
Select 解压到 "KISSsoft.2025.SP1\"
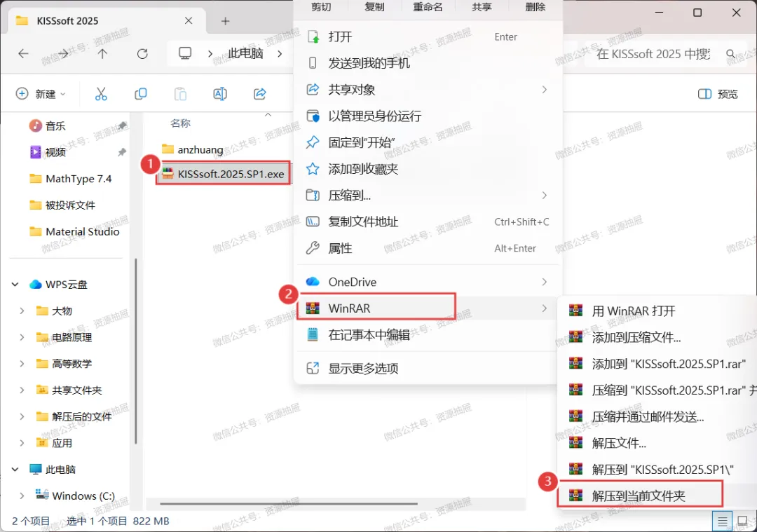click(x=657, y=469)
